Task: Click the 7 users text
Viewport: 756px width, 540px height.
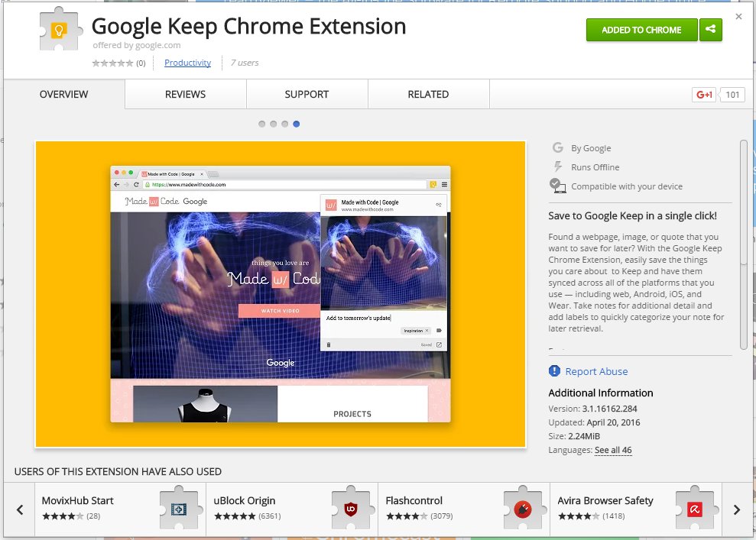Action: (x=245, y=63)
